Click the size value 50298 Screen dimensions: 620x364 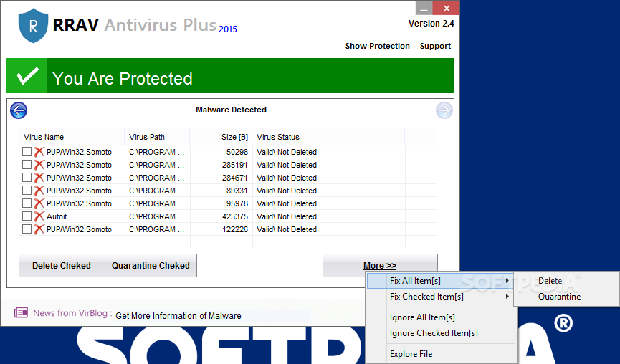[237, 152]
